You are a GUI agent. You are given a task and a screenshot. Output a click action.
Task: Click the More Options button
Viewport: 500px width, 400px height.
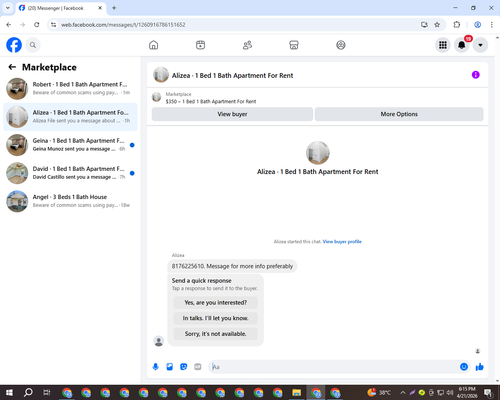(x=399, y=114)
